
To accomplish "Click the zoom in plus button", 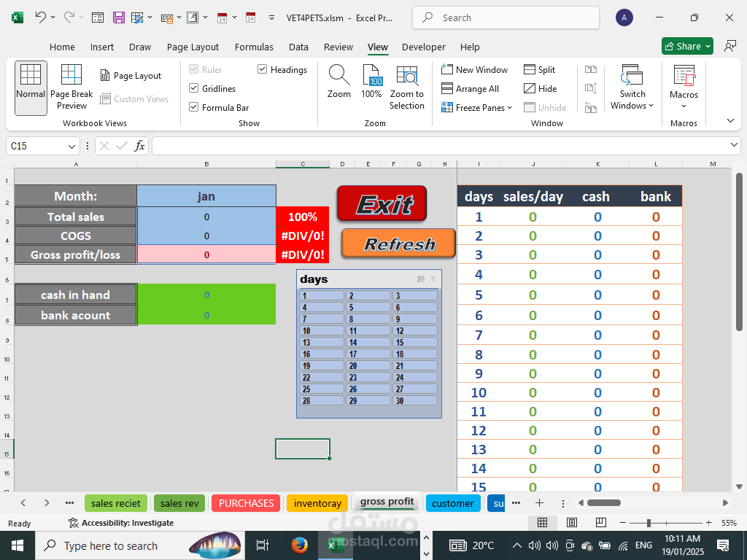I will [709, 523].
